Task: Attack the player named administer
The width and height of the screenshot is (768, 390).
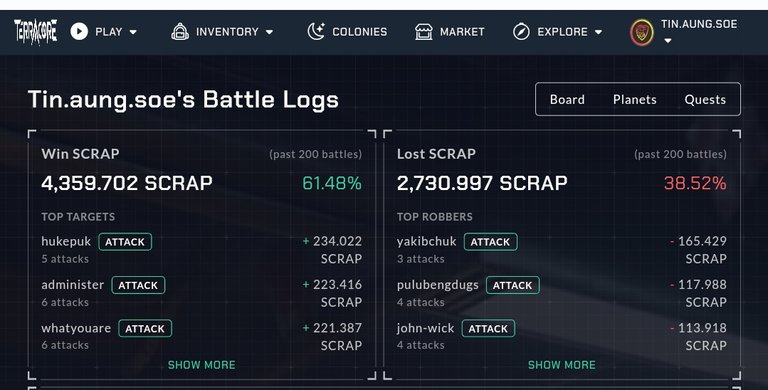Action: coord(139,285)
